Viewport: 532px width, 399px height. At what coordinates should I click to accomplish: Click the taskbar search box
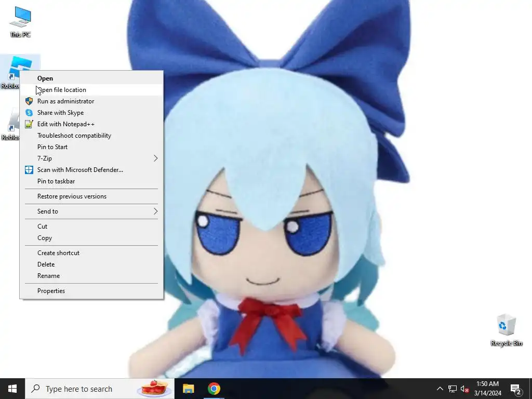[x=100, y=389]
